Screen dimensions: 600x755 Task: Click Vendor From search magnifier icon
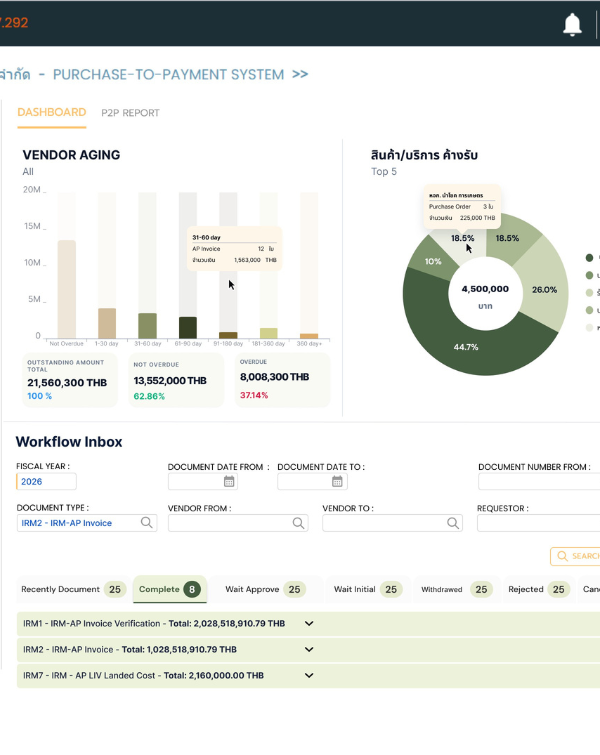(x=298, y=523)
